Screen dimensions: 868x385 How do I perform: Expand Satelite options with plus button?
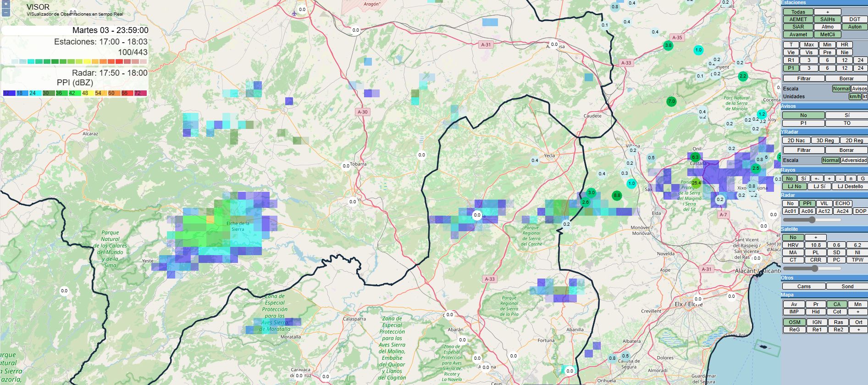pyautogui.click(x=815, y=237)
